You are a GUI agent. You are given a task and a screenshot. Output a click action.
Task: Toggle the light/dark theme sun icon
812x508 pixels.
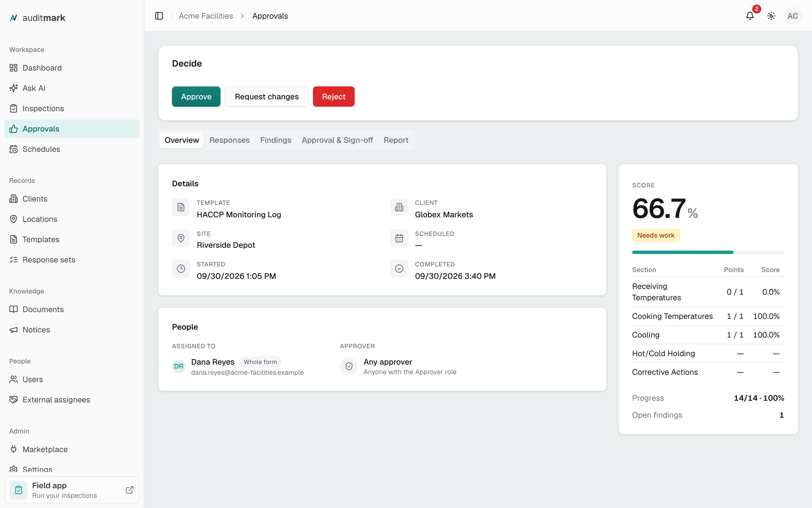click(771, 16)
